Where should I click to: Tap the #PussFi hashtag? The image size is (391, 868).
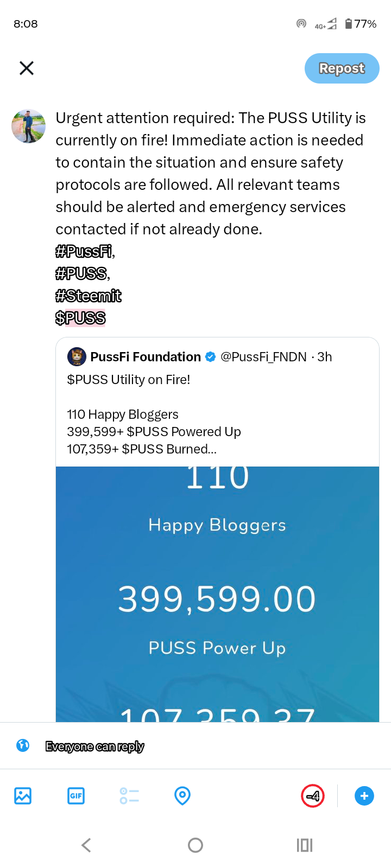point(84,252)
